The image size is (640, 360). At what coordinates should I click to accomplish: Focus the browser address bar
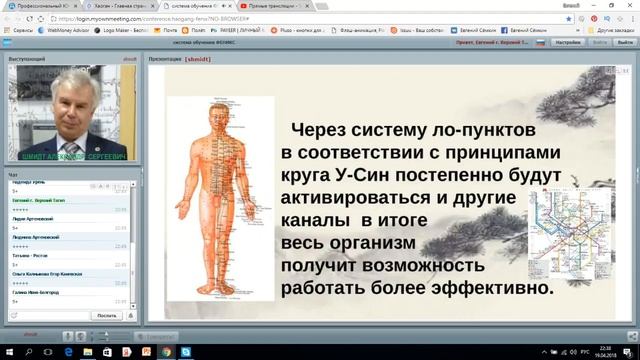(306, 19)
